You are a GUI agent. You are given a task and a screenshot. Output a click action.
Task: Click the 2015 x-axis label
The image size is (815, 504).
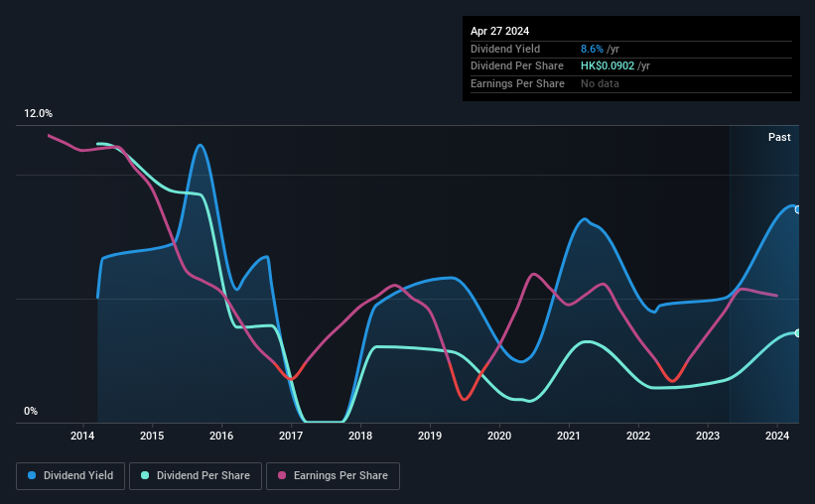click(152, 436)
